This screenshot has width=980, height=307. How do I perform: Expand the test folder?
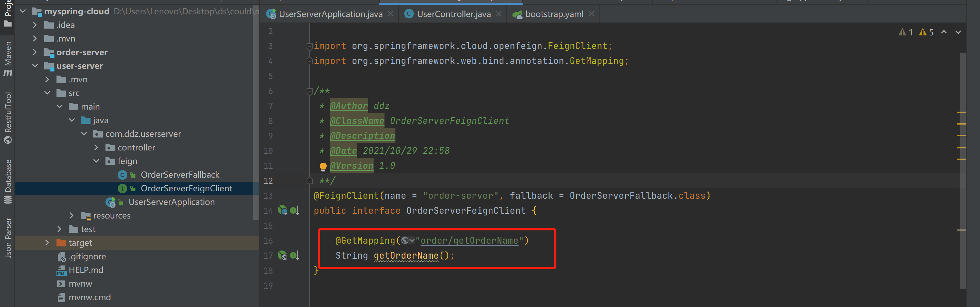(x=59, y=229)
